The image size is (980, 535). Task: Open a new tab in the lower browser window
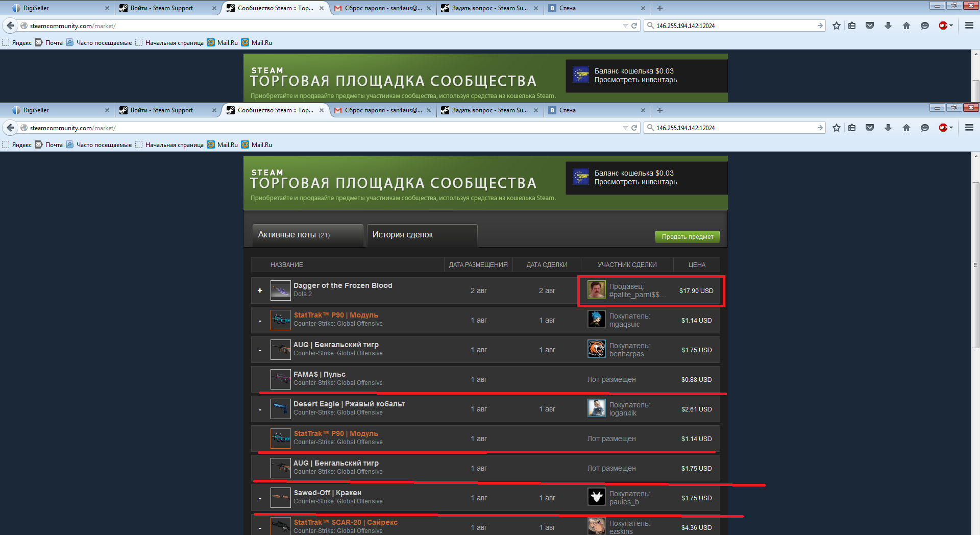click(x=660, y=110)
